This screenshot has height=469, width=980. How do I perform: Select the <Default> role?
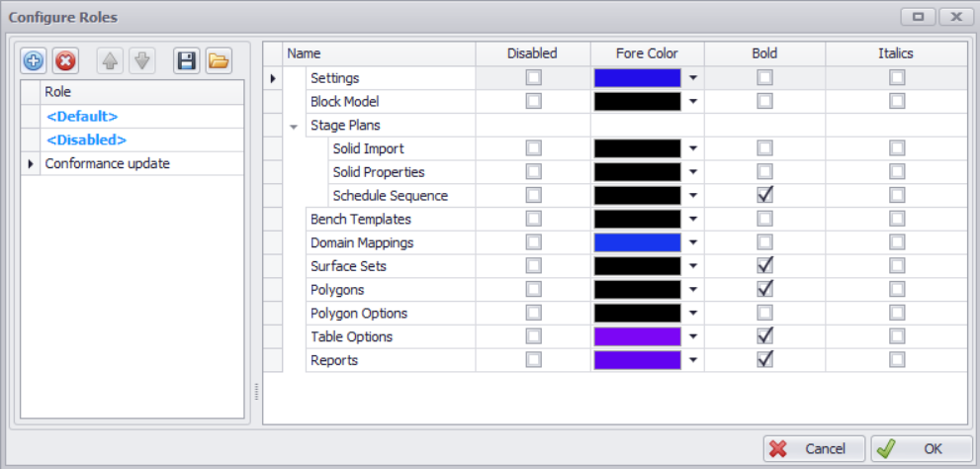(x=82, y=117)
